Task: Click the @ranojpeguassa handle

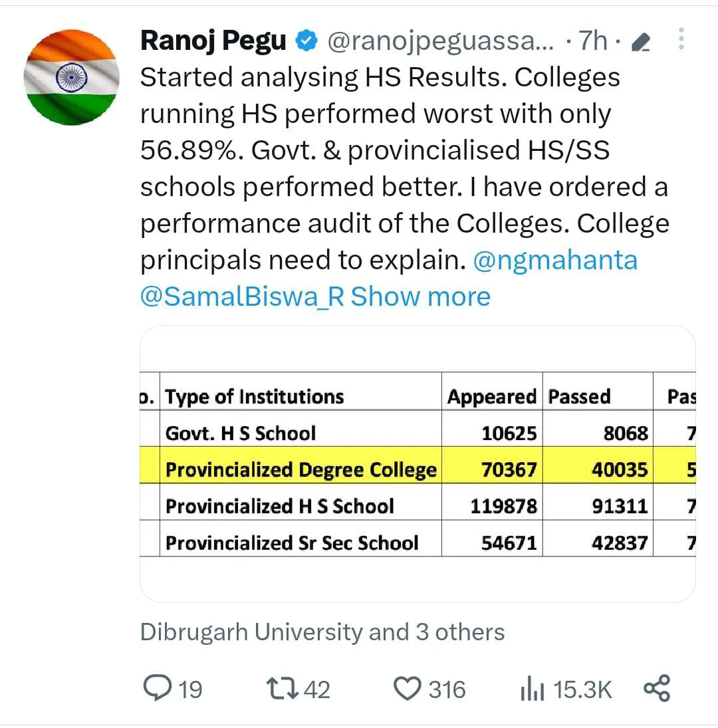Action: click(441, 41)
